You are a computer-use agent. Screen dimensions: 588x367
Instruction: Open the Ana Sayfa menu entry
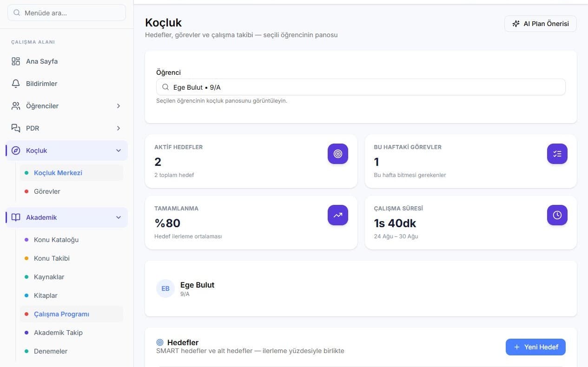coord(66,61)
